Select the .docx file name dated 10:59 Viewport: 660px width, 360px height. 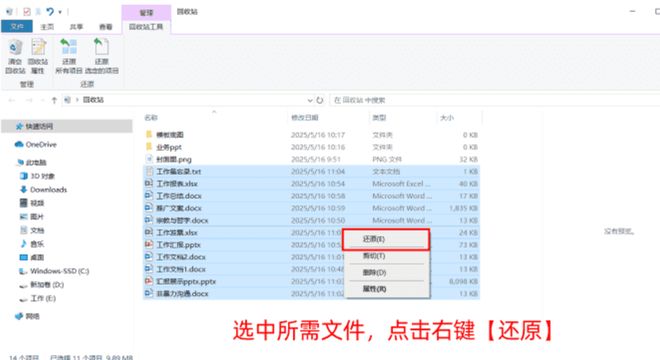(x=179, y=208)
